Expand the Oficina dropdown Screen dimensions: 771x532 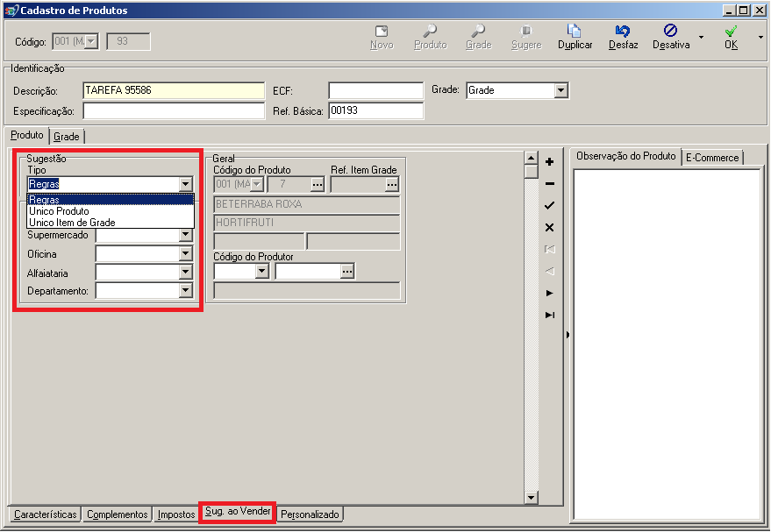tap(185, 253)
